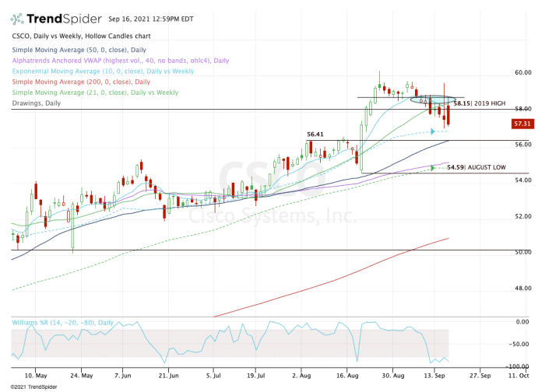Screen dimensions: 545x392
Task: Click the red 57.31 current price tag
Action: click(x=522, y=124)
